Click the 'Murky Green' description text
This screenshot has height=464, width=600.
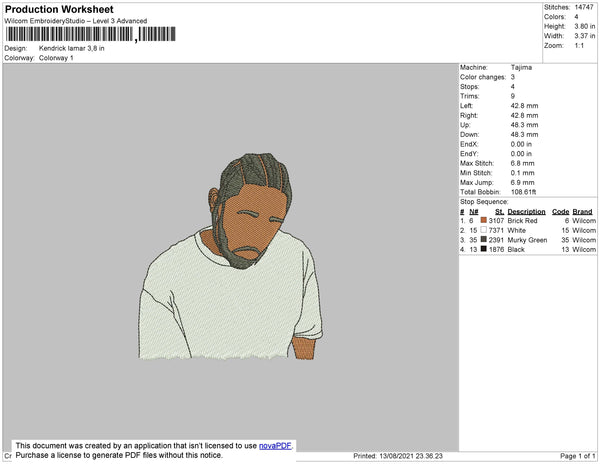pyautogui.click(x=527, y=240)
